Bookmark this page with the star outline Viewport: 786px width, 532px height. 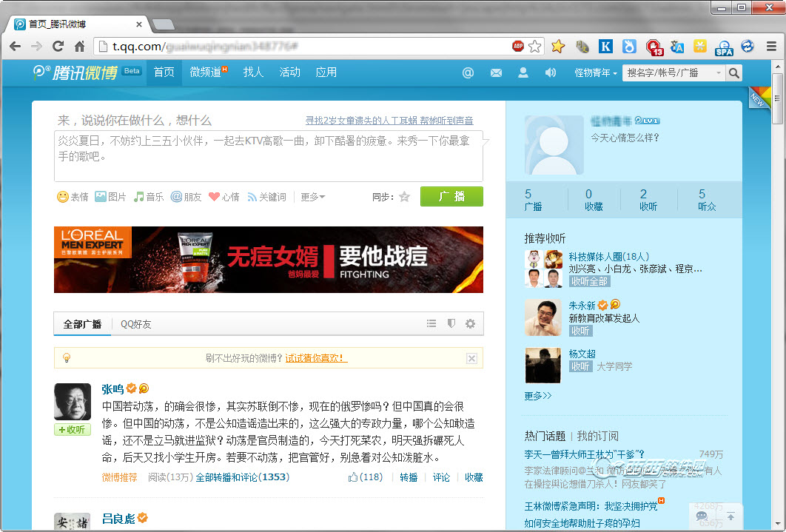(x=535, y=46)
